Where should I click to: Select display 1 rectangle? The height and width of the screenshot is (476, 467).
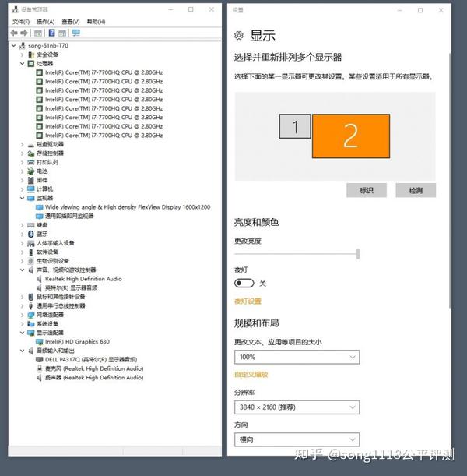(295, 126)
